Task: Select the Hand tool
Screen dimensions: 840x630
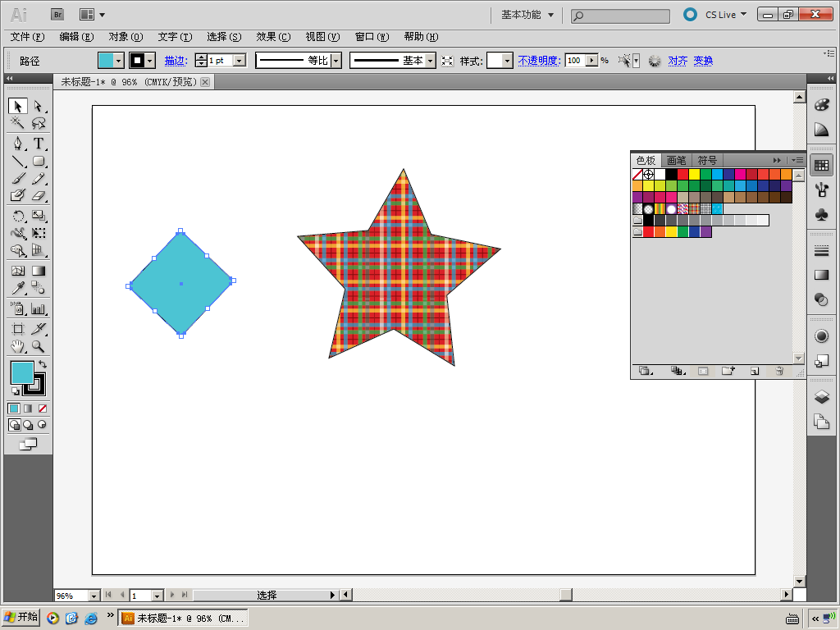Action: [x=17, y=347]
